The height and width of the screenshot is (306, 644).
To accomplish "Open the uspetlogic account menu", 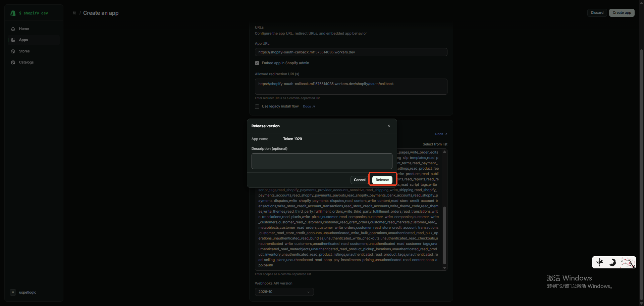I will tap(34, 293).
